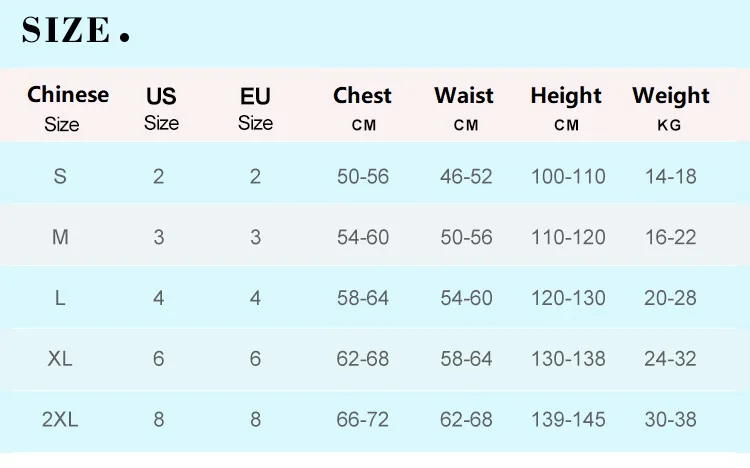Click the XL size row label
Image resolution: width=750 pixels, height=468 pixels.
click(x=60, y=358)
